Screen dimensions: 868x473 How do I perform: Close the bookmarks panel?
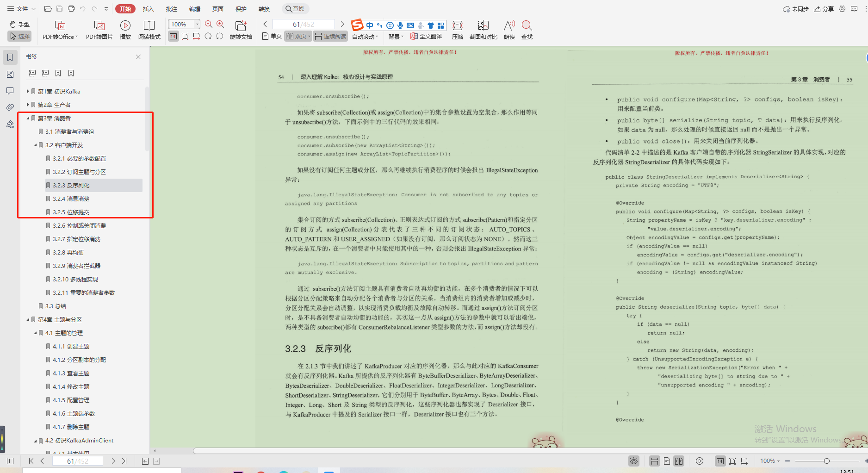tap(138, 57)
